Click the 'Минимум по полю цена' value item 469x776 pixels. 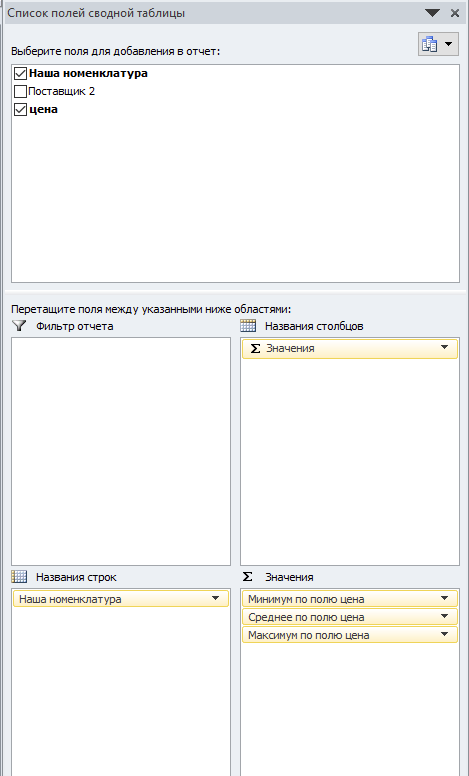pyautogui.click(x=350, y=599)
